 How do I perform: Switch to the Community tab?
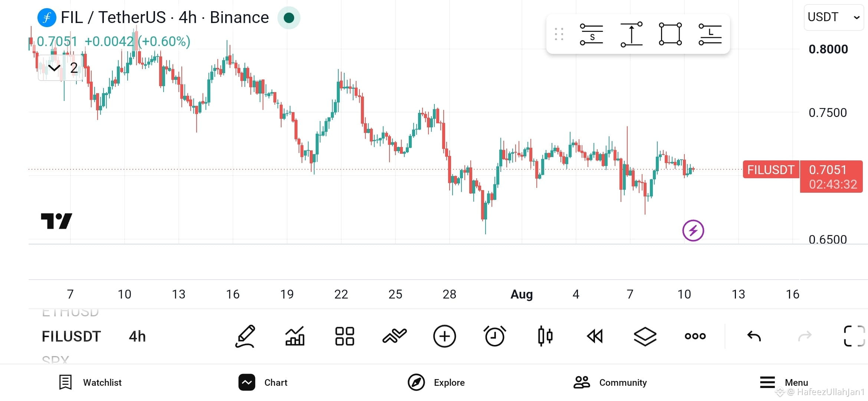(x=610, y=382)
